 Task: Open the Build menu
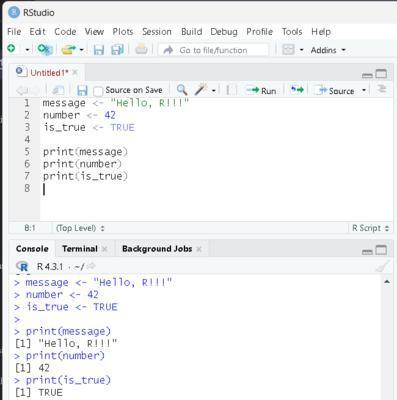click(191, 32)
